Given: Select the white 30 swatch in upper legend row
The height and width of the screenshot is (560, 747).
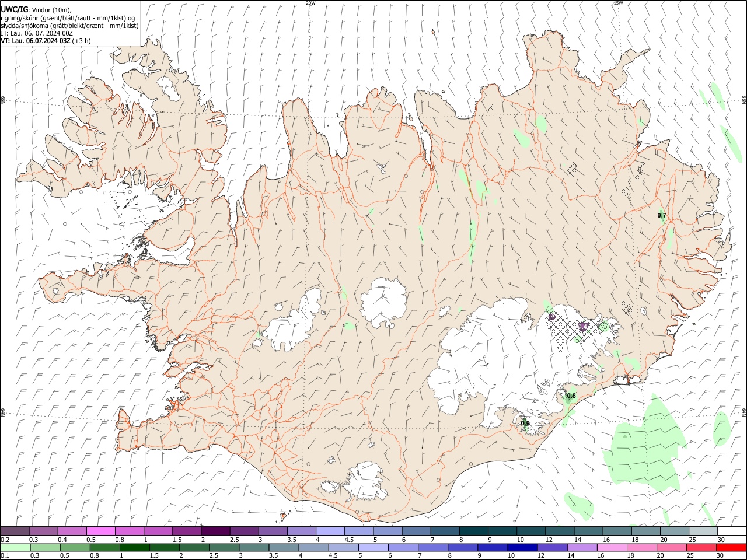Looking at the screenshot, I should [732, 531].
